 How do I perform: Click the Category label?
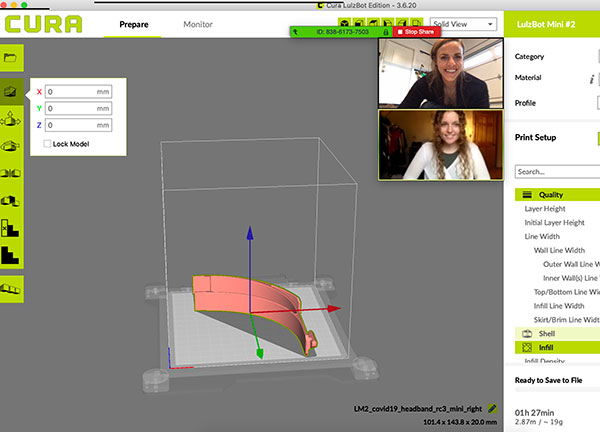529,57
